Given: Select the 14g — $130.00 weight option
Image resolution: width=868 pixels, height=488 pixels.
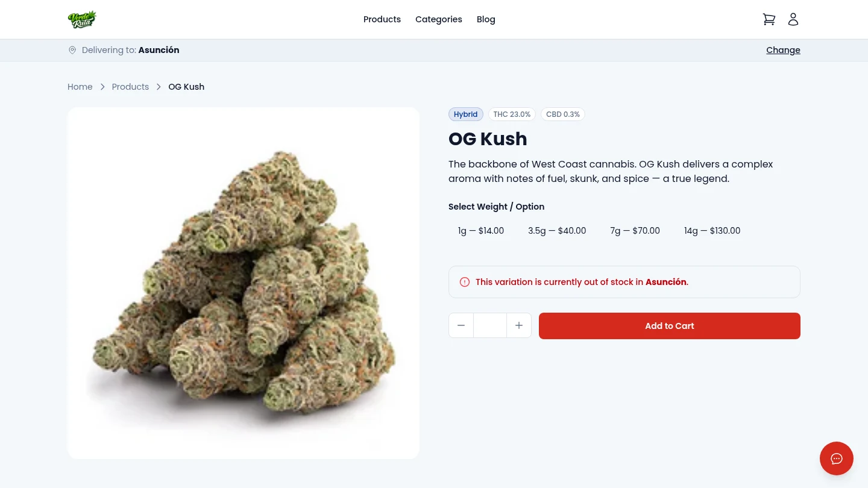Looking at the screenshot, I should click(x=712, y=231).
